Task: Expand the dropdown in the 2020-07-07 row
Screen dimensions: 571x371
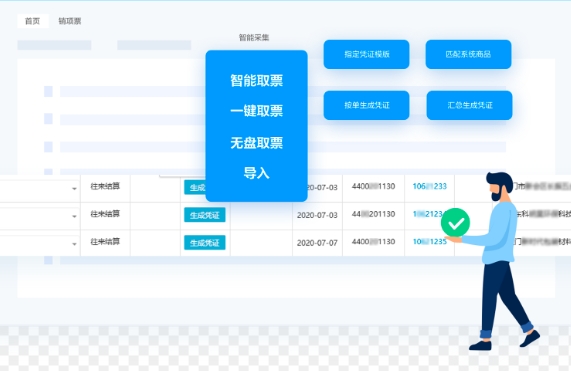Action: [74, 244]
